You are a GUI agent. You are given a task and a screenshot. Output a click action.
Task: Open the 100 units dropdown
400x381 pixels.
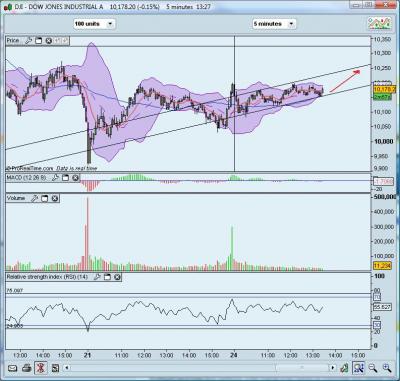tap(94, 24)
